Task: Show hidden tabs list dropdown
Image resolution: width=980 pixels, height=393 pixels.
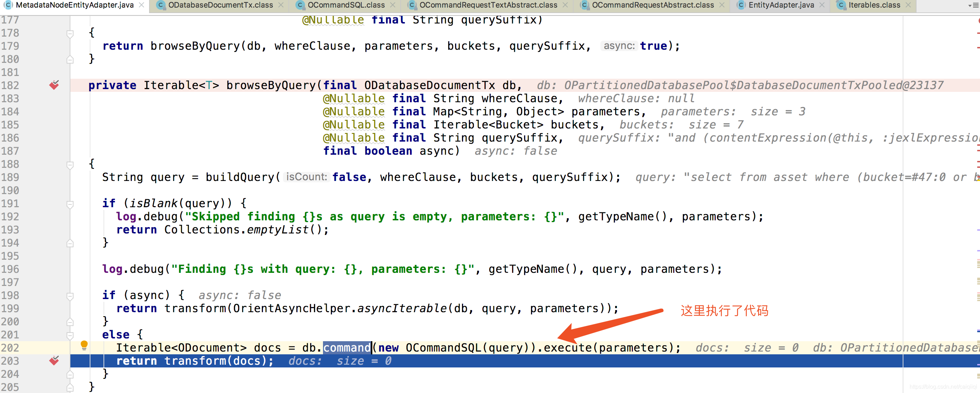Action: 973,5
